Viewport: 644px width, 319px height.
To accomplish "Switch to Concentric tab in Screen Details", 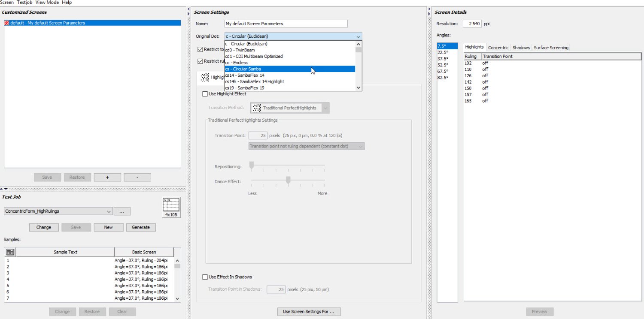I will point(498,48).
